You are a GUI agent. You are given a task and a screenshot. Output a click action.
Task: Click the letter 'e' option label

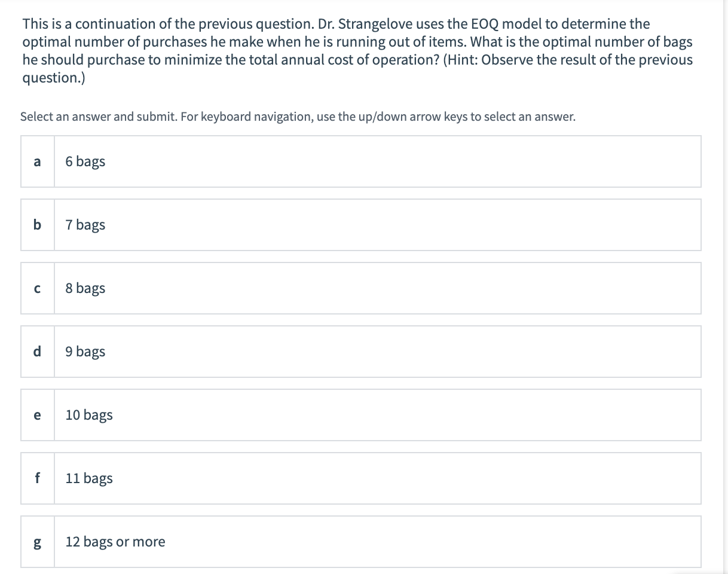38,415
